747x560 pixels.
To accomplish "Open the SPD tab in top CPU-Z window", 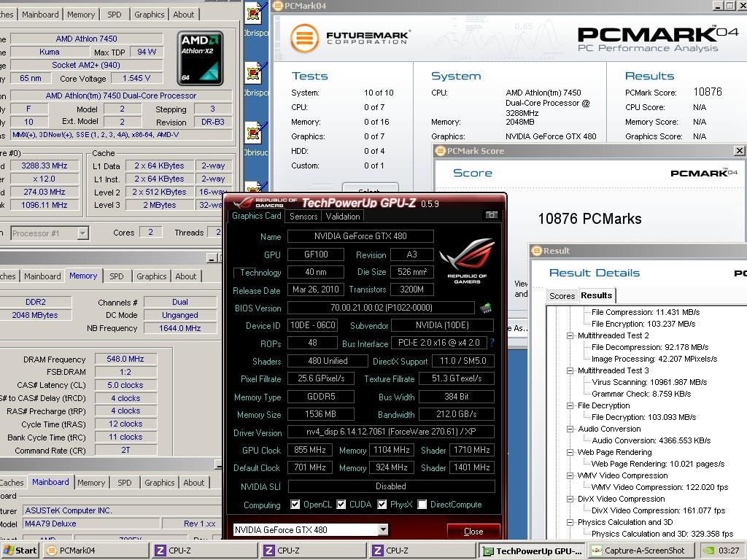I will pos(115,15).
